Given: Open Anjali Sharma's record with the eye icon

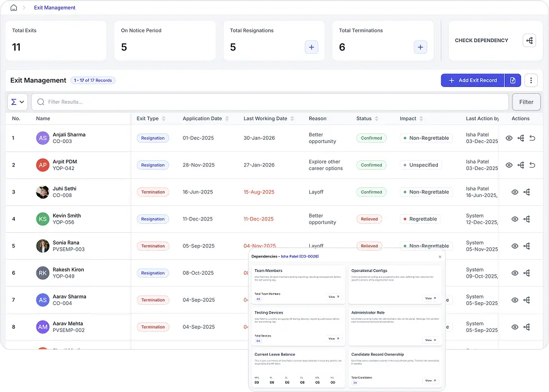Looking at the screenshot, I should pos(509,138).
